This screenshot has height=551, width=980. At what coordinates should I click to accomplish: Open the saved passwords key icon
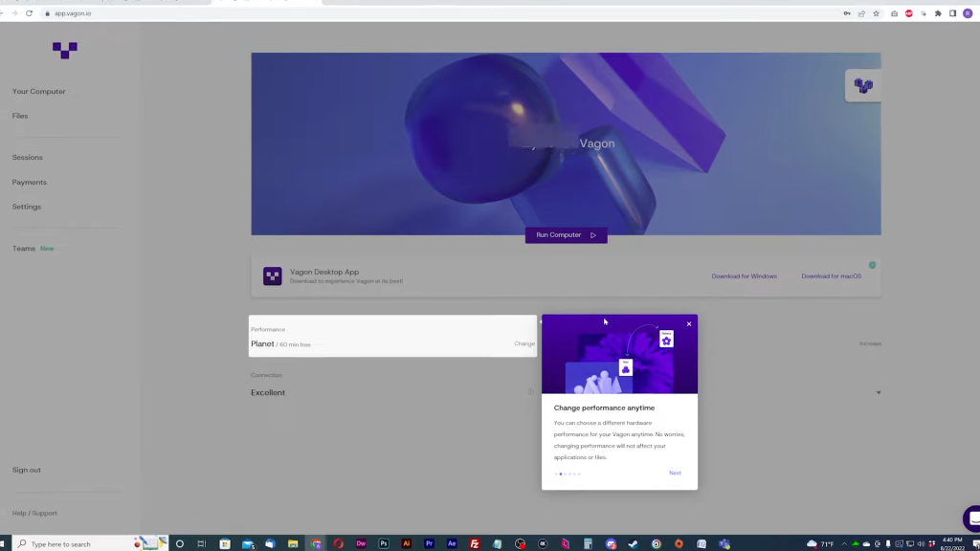pyautogui.click(x=847, y=13)
